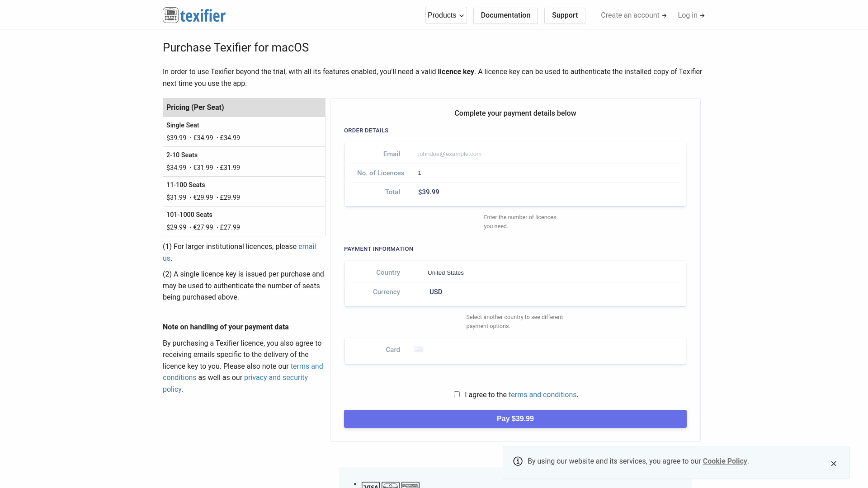
Task: Click the 101-1000 Seats pricing row
Action: click(244, 221)
